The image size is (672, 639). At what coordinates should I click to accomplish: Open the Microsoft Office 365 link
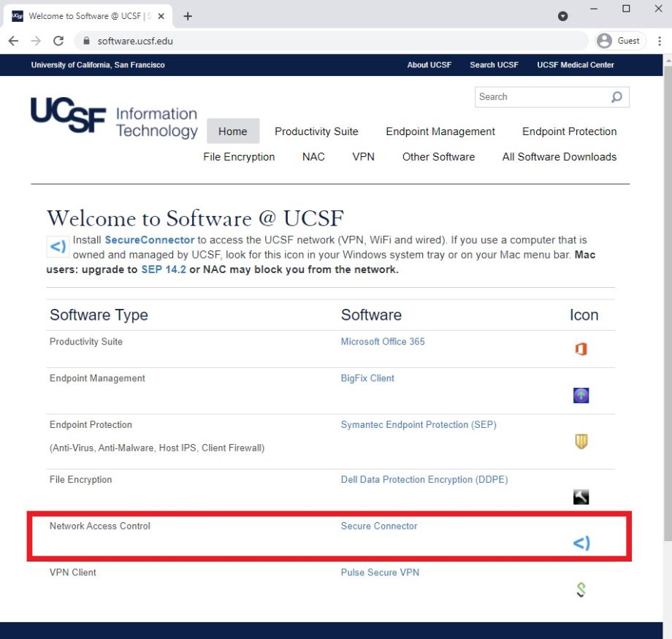click(x=383, y=342)
